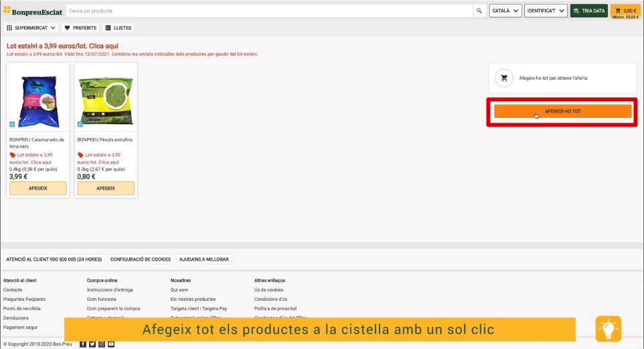Open BONPREU Calamarsets de Xina nets title
Image resolution: width=644 pixels, height=349 pixels.
point(37,143)
